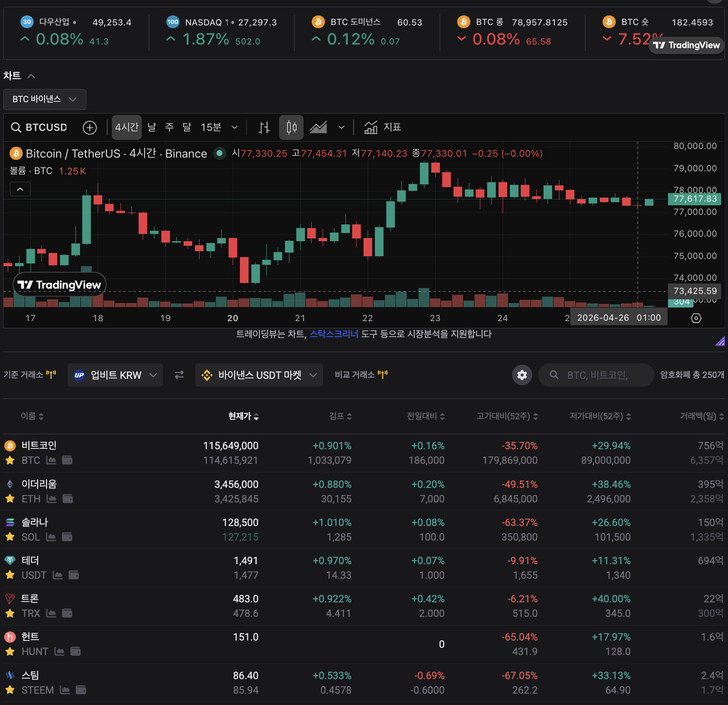Swap the base and comparison exchanges
The height and width of the screenshot is (705, 728).
(x=180, y=375)
